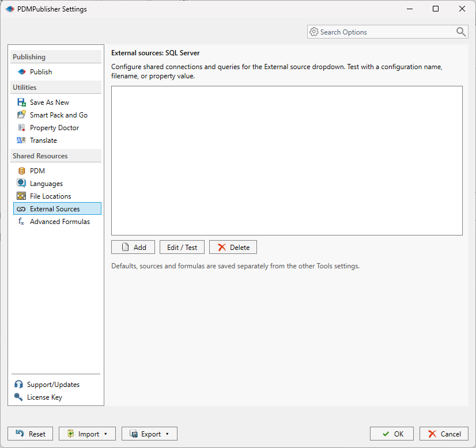Click the Save As New disk icon

click(x=21, y=102)
